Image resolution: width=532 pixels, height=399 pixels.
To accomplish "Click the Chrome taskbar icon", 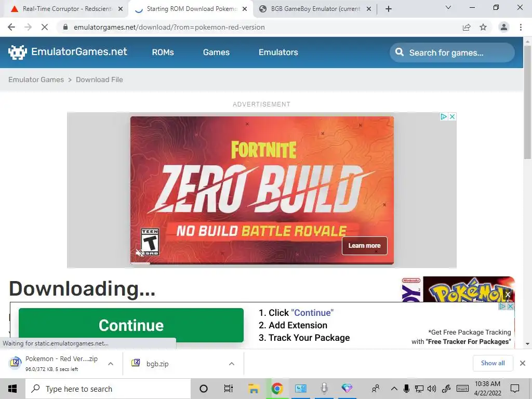I will coord(277,389).
